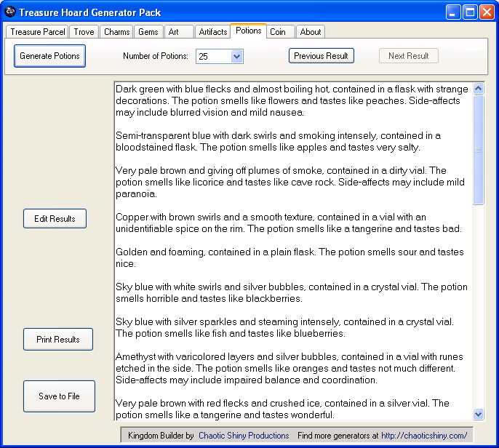Image resolution: width=499 pixels, height=448 pixels.
Task: Select the Gems tab
Action: tap(148, 32)
